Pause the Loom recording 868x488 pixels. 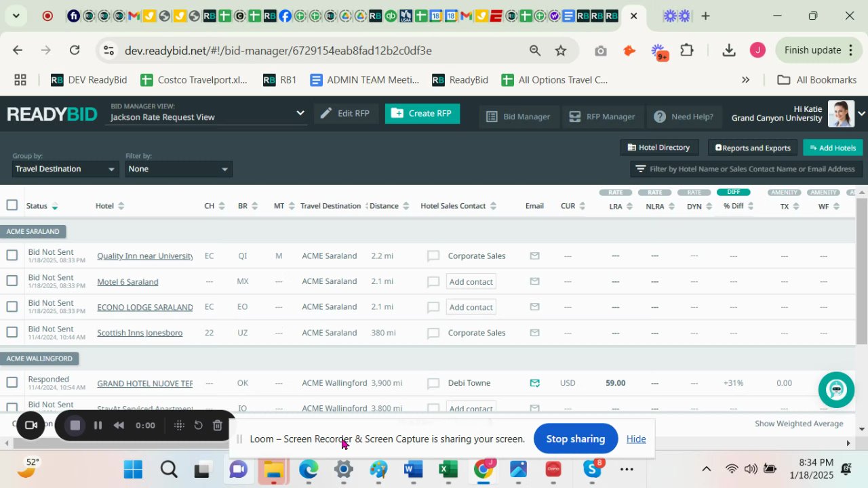coord(98,426)
